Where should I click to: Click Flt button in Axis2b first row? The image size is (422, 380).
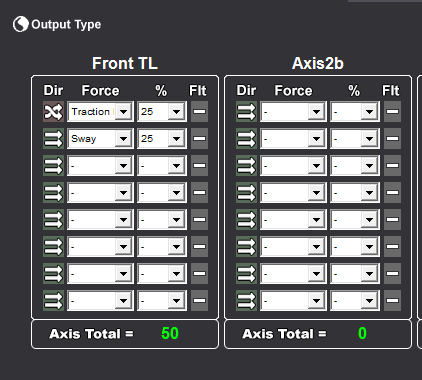coord(392,112)
